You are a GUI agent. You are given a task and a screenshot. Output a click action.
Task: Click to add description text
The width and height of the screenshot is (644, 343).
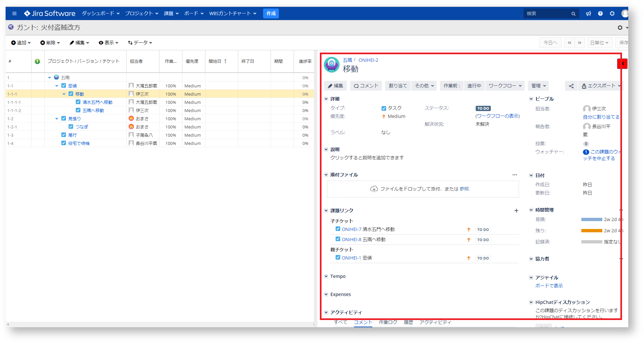point(367,158)
